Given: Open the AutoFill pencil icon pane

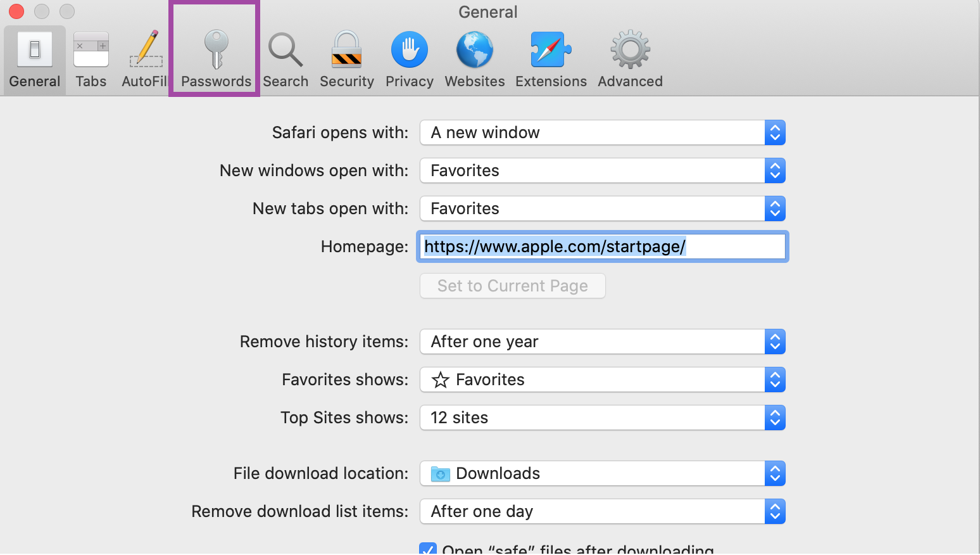Looking at the screenshot, I should (145, 61).
